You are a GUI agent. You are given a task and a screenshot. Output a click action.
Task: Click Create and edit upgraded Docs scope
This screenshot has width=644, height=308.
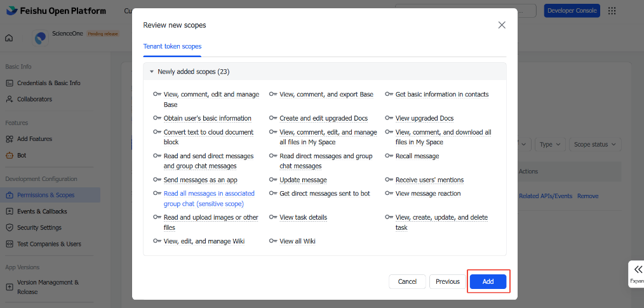[324, 118]
